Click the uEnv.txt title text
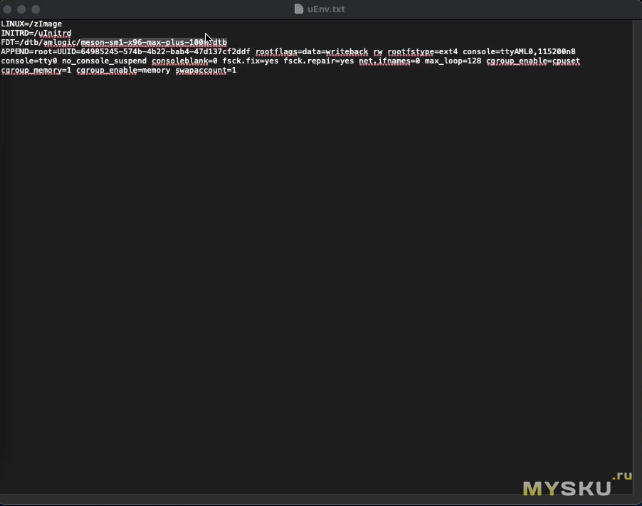The image size is (642, 506). click(326, 9)
